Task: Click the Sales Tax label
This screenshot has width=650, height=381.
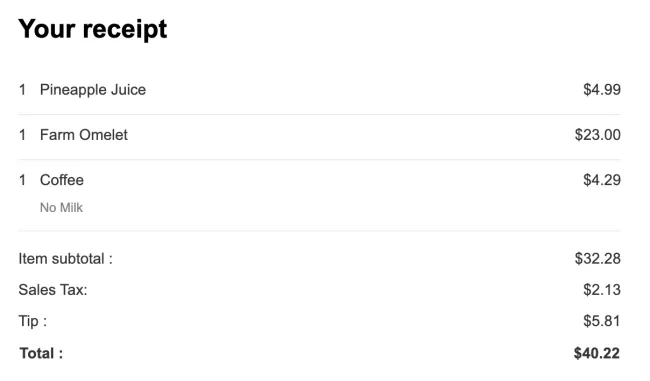Action: click(x=53, y=290)
